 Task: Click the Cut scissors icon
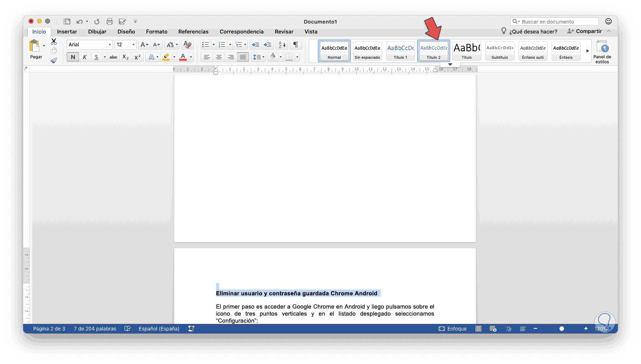point(54,41)
